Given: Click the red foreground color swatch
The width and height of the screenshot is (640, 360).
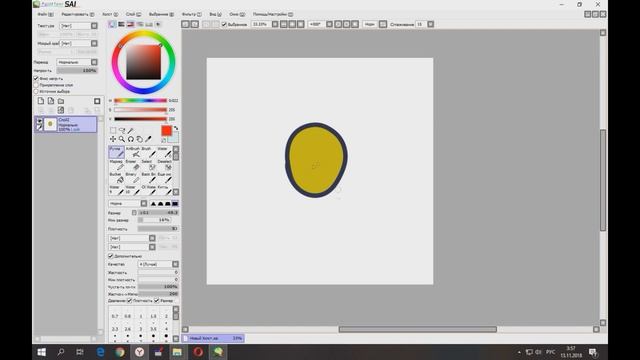Looking at the screenshot, I should (167, 131).
